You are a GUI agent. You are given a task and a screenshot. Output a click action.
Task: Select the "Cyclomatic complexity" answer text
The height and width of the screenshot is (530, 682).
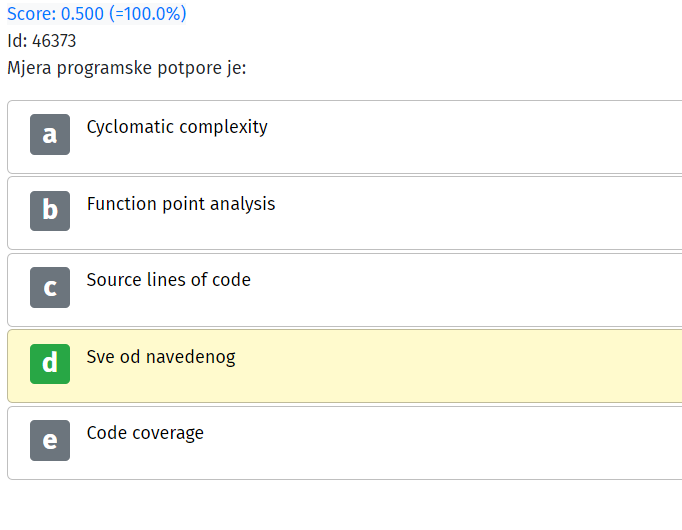click(x=177, y=127)
